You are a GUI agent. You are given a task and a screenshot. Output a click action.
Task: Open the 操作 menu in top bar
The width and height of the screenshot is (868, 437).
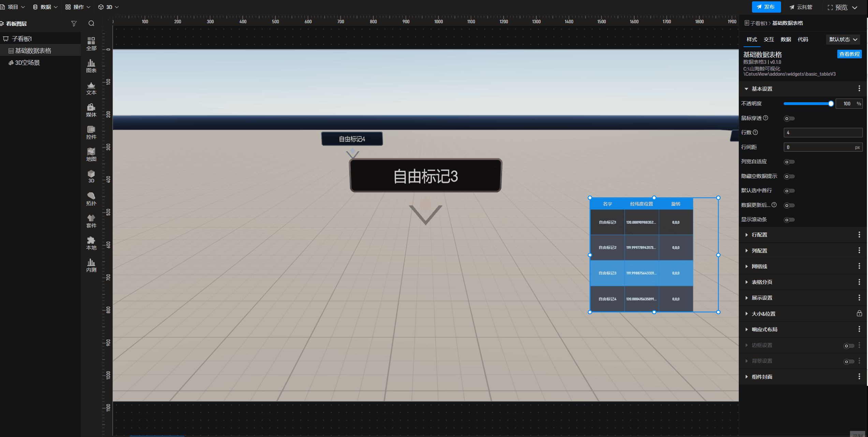tap(78, 7)
